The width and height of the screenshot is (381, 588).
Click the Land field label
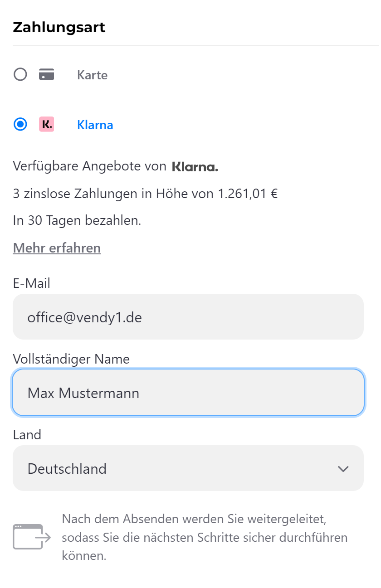tap(27, 435)
